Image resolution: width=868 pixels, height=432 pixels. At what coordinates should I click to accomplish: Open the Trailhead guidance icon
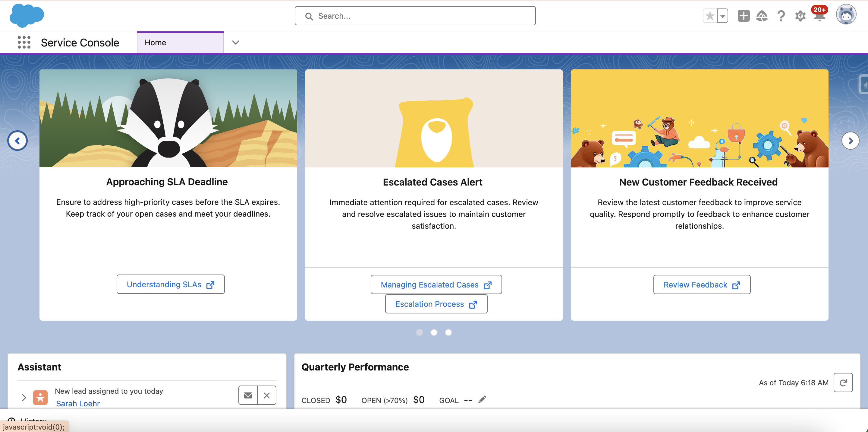click(762, 16)
